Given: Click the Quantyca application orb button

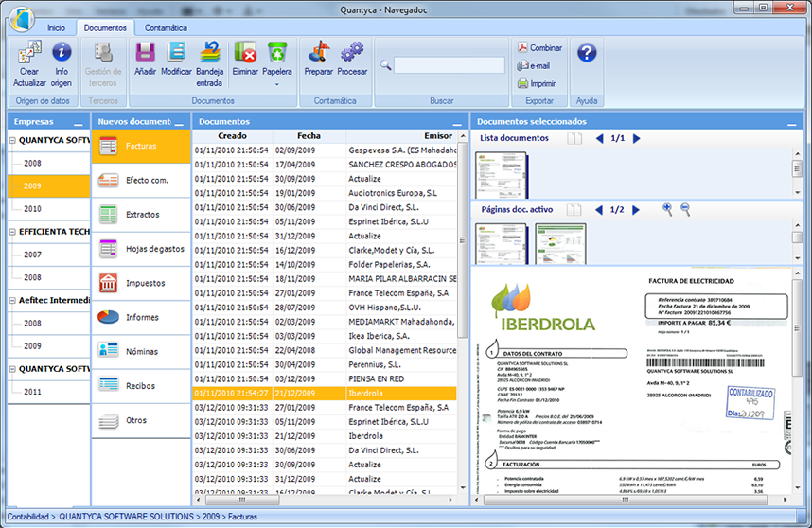Looking at the screenshot, I should tap(22, 19).
